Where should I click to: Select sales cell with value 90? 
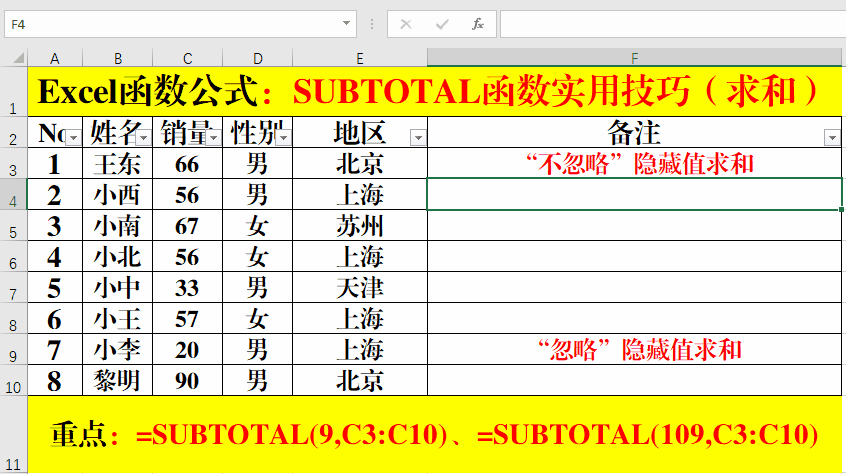coord(187,381)
